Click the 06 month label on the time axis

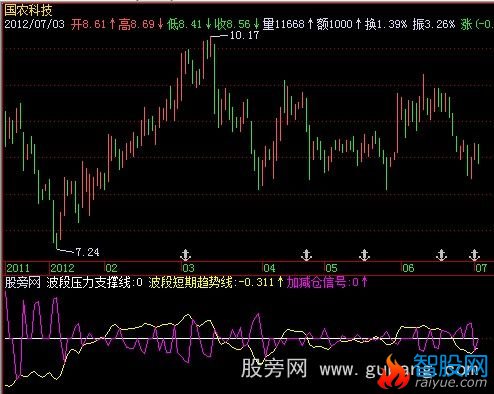pos(408,268)
